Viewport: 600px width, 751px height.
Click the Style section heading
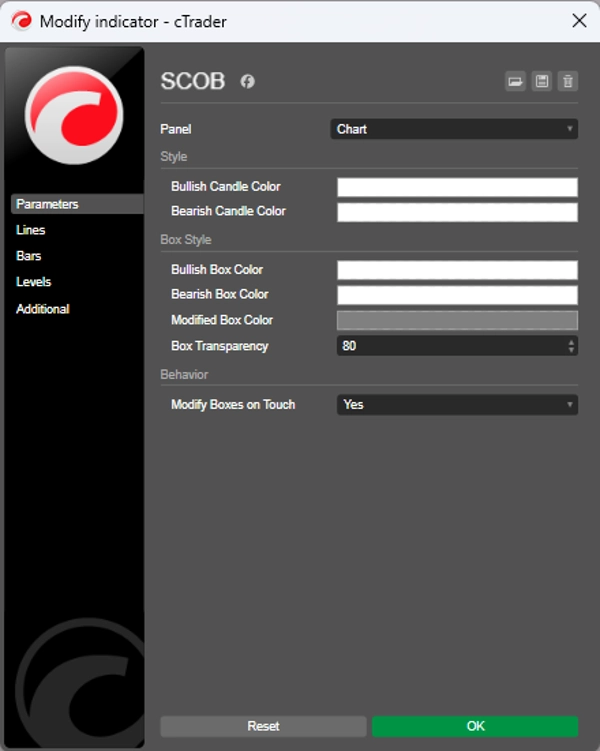[174, 157]
